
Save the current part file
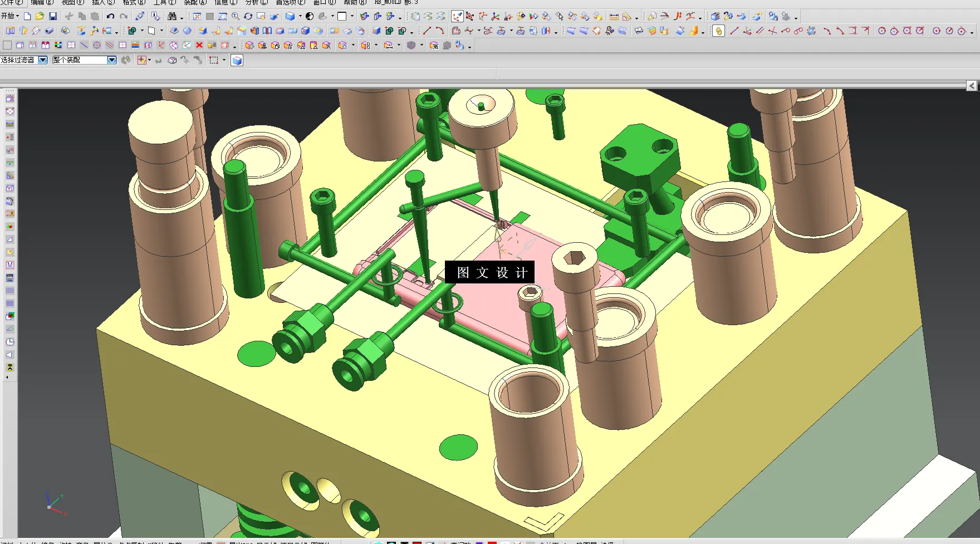[53, 16]
